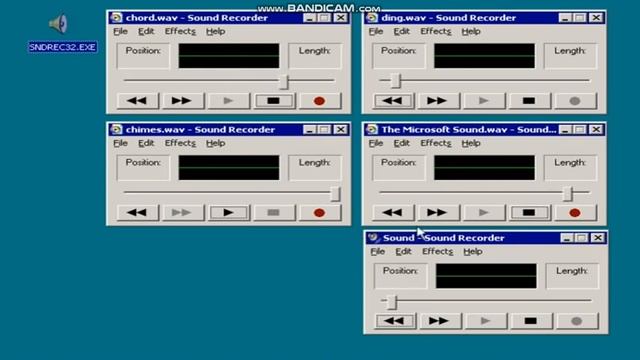
Task: Click record button in ding.wav window
Action: pos(575,101)
